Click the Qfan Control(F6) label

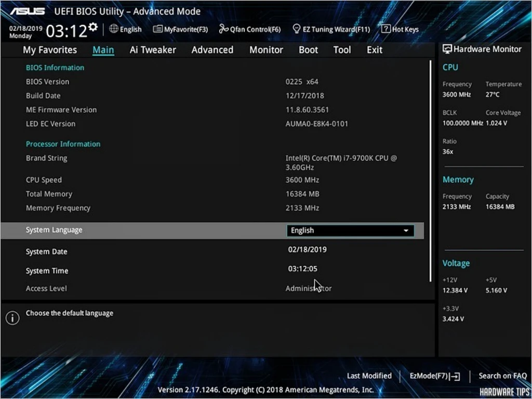point(256,30)
